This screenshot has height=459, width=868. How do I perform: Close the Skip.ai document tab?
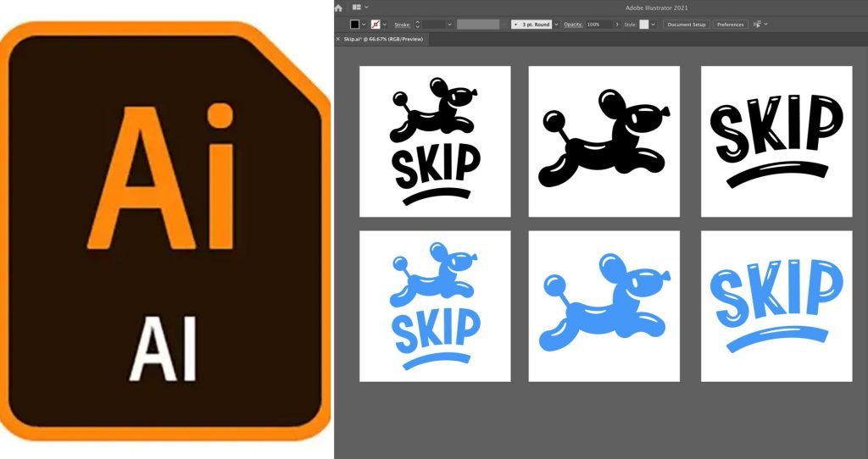338,39
